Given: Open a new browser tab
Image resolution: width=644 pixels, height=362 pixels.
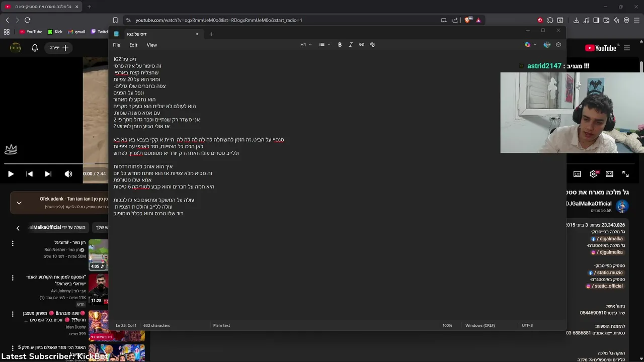Looking at the screenshot, I should 89,7.
